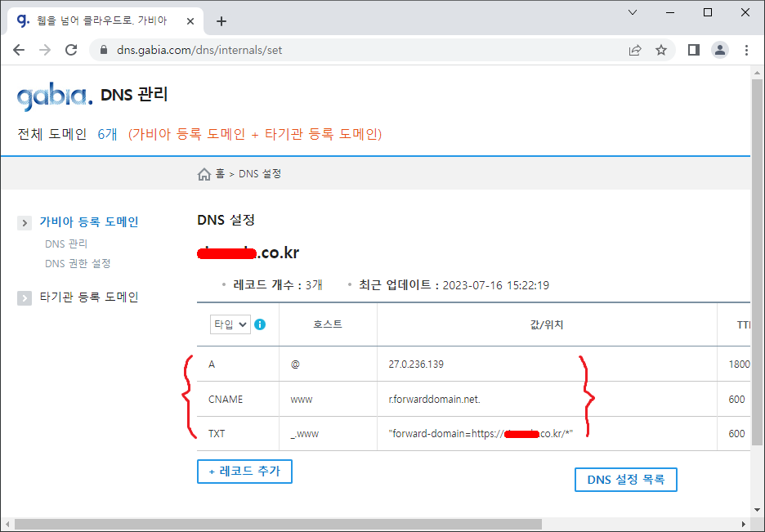This screenshot has height=532, width=765.
Task: Show info icon next to 타입 dropdown
Action: pyautogui.click(x=260, y=324)
